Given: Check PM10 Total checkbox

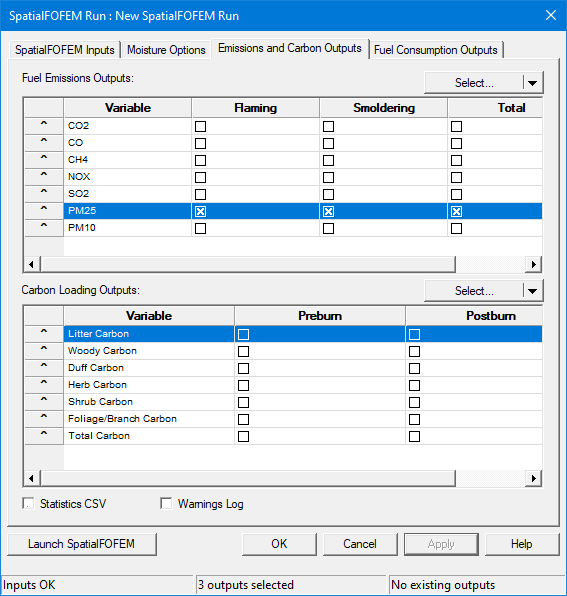Looking at the screenshot, I should pyautogui.click(x=456, y=228).
